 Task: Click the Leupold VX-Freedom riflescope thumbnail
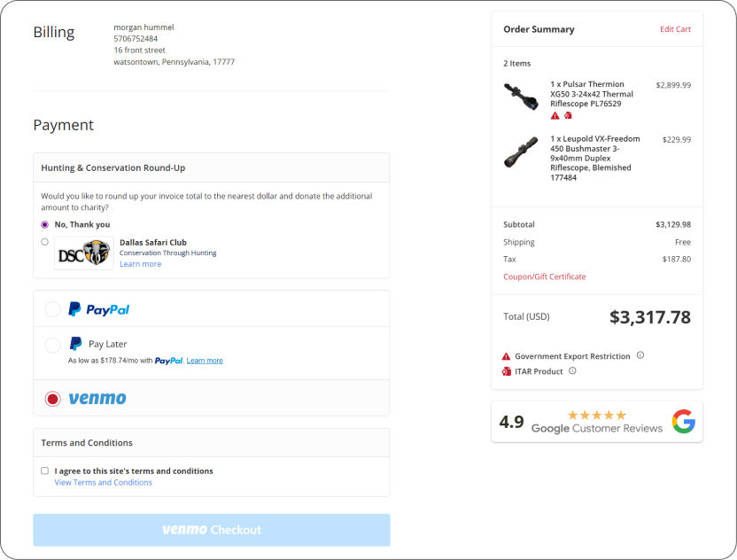[521, 151]
